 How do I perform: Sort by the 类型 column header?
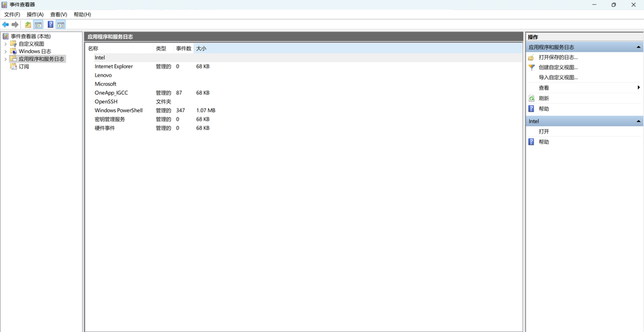pyautogui.click(x=163, y=48)
